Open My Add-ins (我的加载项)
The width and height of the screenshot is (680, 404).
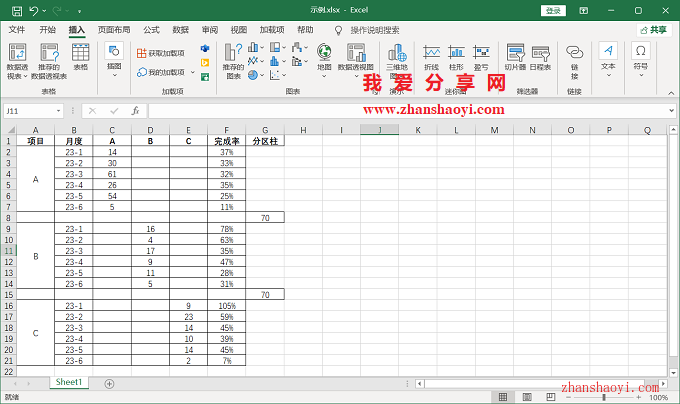161,72
